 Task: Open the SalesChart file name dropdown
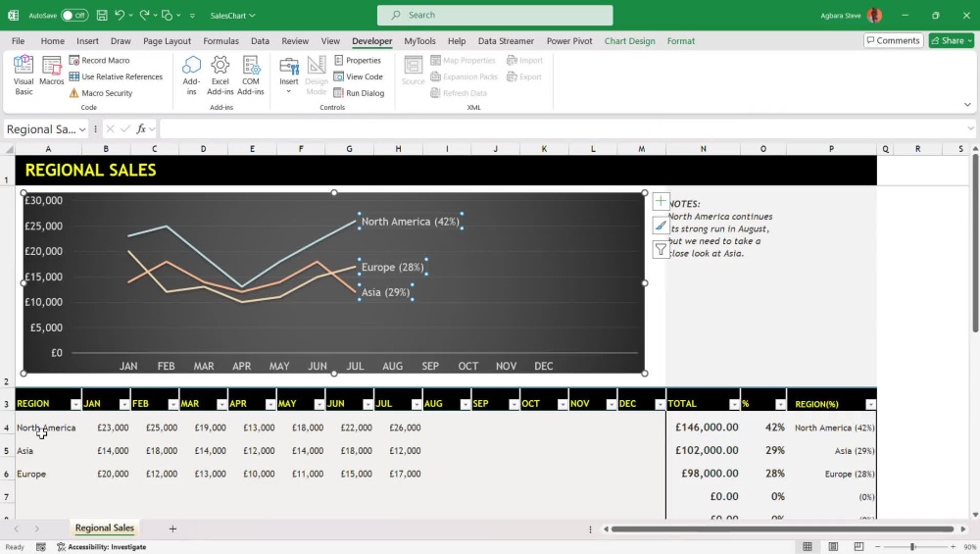(232, 15)
